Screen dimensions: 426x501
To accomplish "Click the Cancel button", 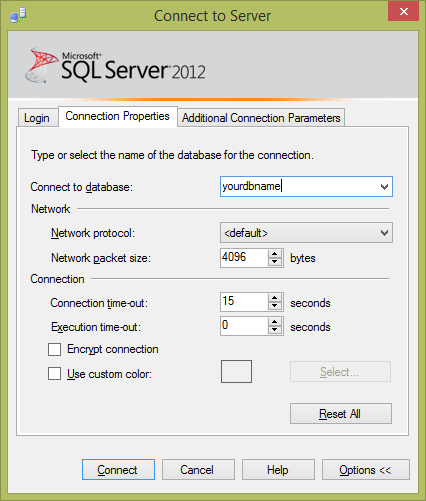I will tap(198, 470).
